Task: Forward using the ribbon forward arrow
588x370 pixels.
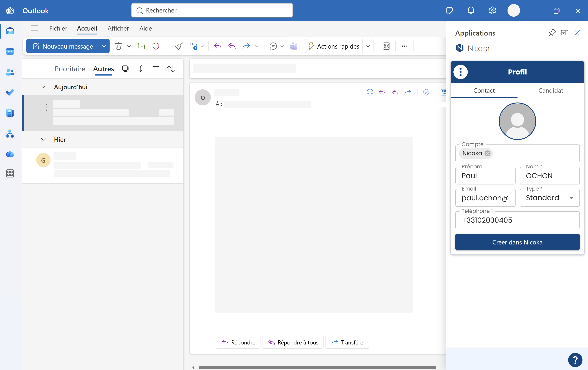Action: coord(246,46)
